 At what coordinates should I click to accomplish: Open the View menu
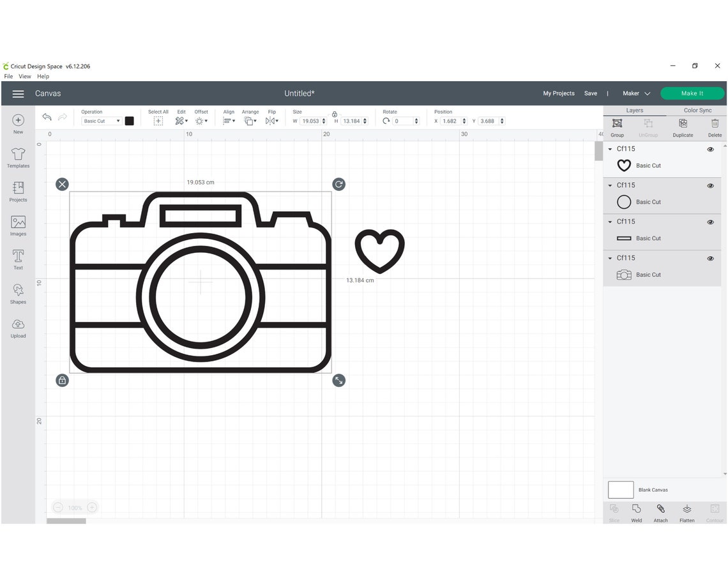pos(25,76)
